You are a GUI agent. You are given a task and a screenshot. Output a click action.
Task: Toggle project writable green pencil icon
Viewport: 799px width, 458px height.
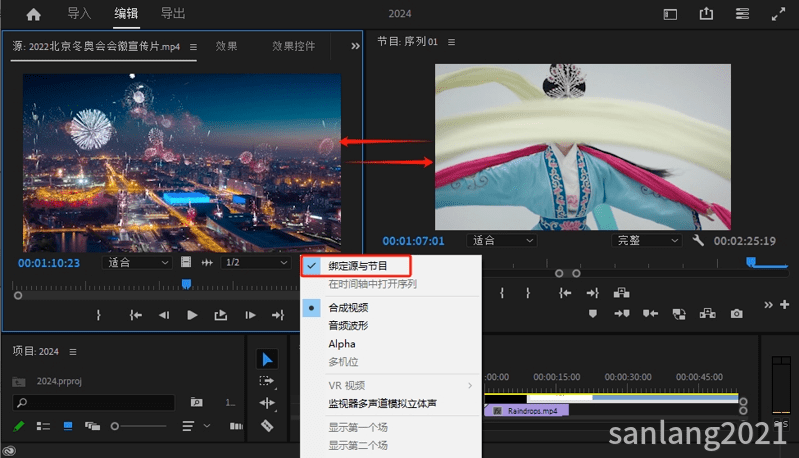[18, 426]
